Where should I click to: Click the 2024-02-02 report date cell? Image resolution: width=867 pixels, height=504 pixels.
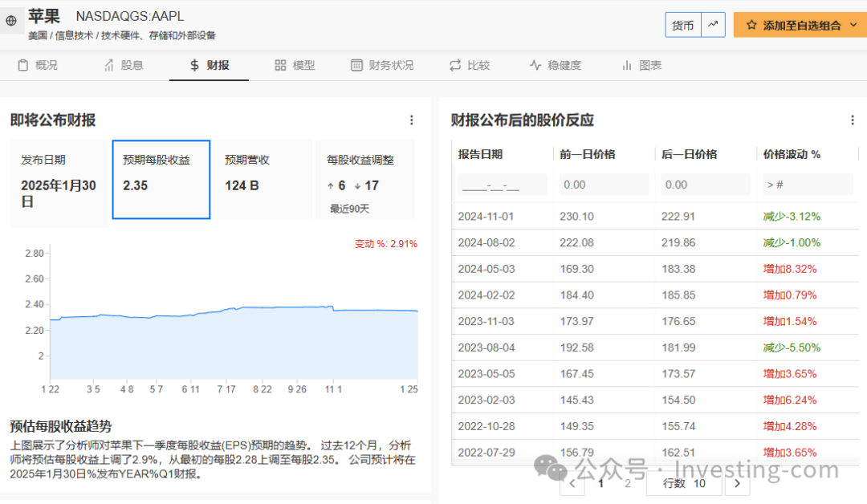pos(486,295)
